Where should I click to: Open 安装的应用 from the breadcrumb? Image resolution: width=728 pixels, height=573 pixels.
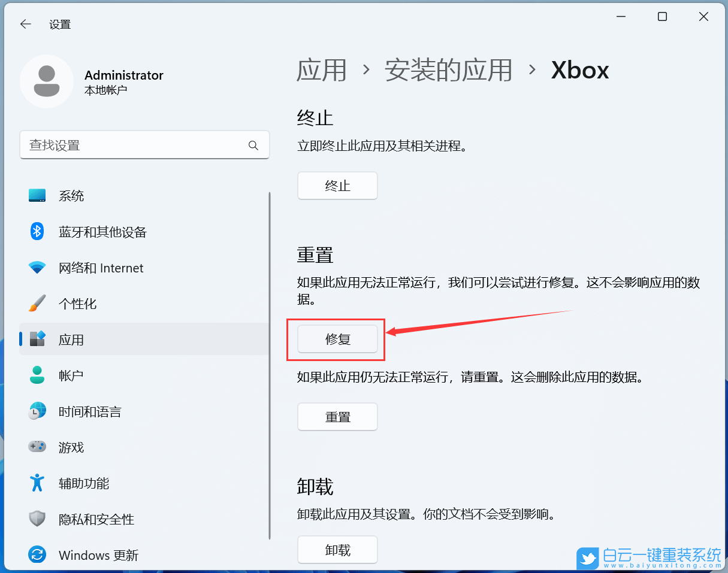tap(448, 70)
